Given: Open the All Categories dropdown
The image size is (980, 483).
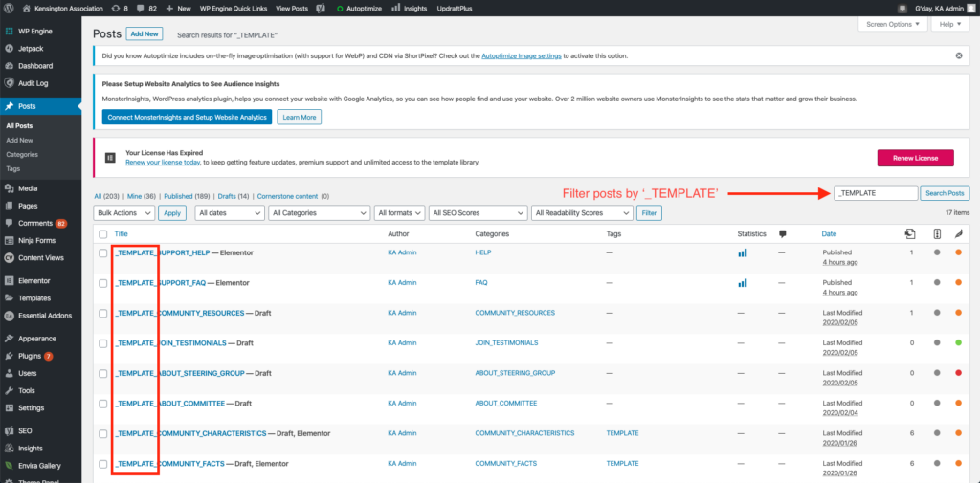Looking at the screenshot, I should [x=320, y=213].
